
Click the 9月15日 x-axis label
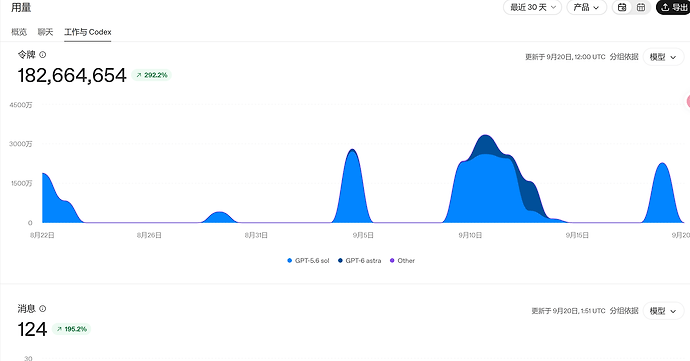(x=577, y=236)
